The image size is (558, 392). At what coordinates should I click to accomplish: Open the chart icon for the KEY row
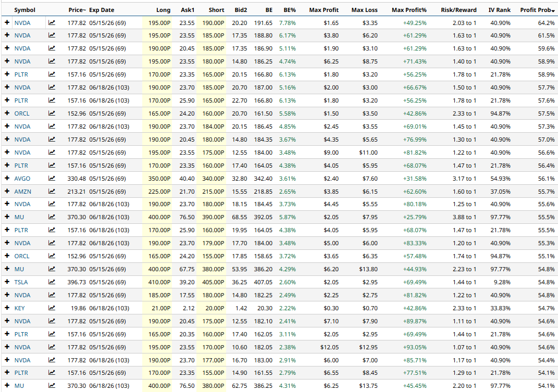tap(52, 308)
